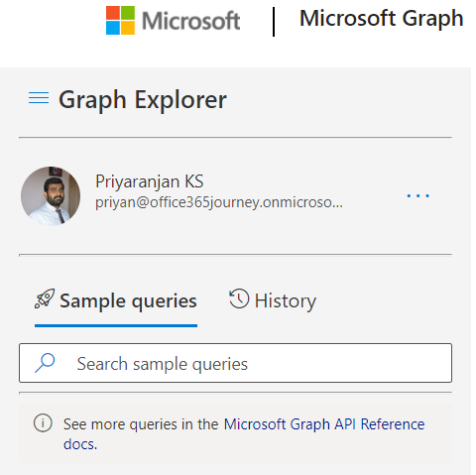Click the info circle icon in the message bar

click(43, 423)
